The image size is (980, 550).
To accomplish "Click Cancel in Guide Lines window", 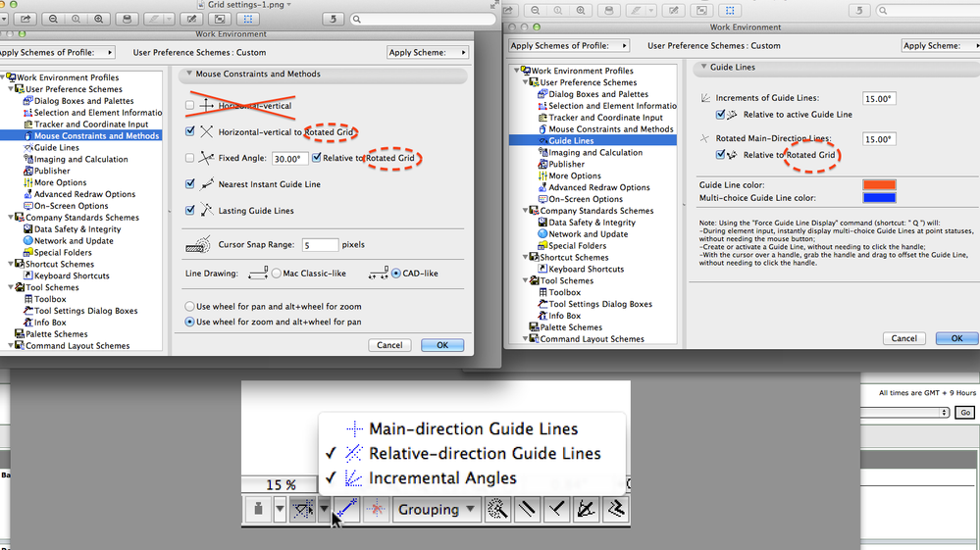I will tap(903, 338).
